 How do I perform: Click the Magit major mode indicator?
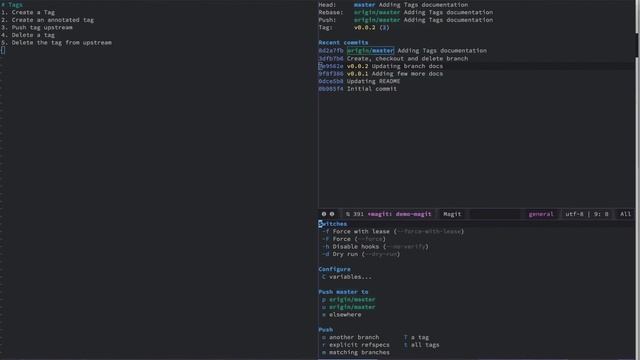452,214
